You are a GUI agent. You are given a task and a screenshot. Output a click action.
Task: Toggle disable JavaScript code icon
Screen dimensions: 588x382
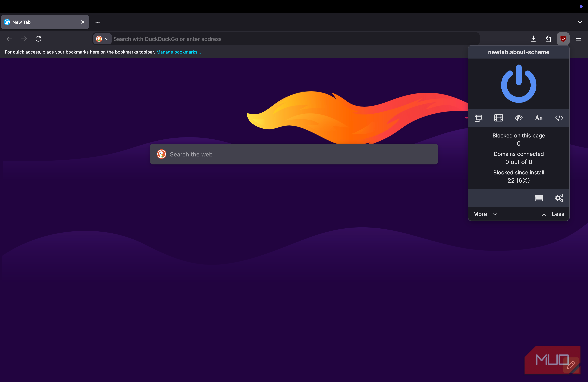click(559, 118)
